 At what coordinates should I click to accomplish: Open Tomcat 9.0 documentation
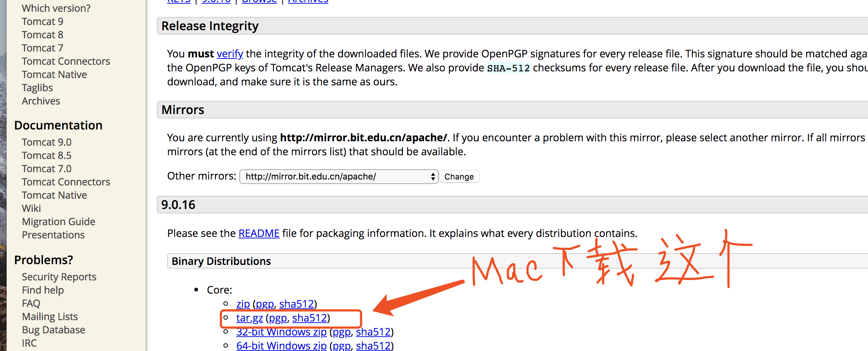point(46,142)
